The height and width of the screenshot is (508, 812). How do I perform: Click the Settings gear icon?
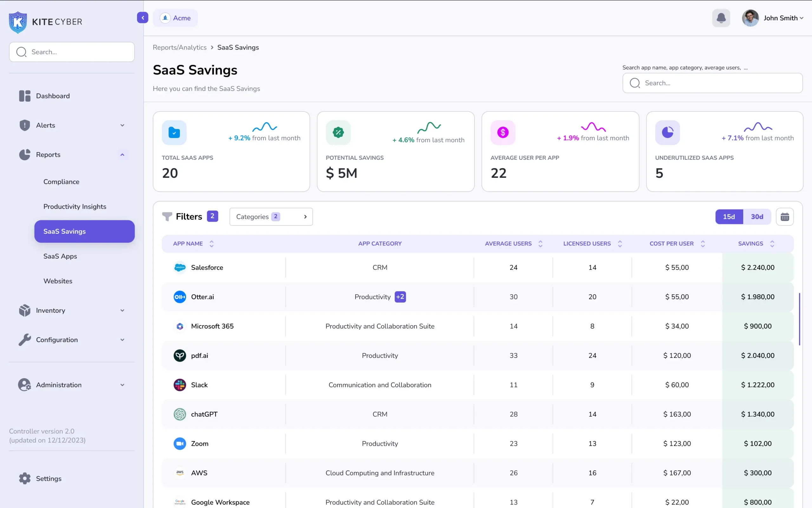tap(24, 478)
